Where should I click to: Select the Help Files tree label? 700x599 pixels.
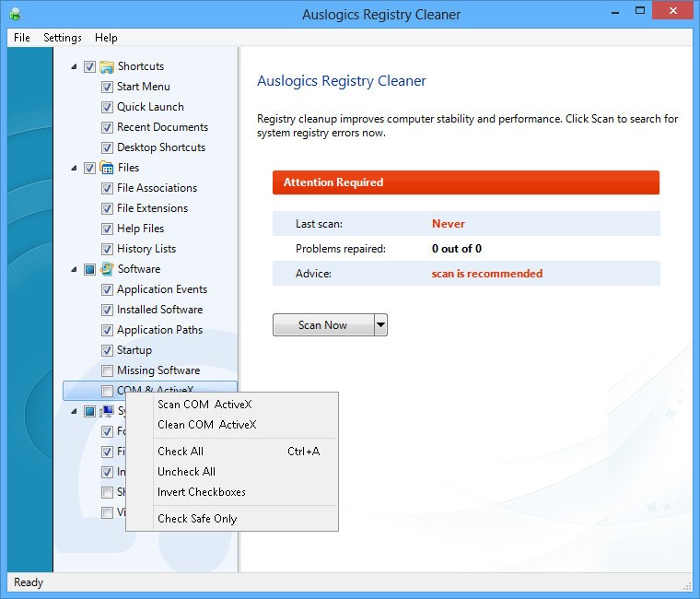point(141,229)
